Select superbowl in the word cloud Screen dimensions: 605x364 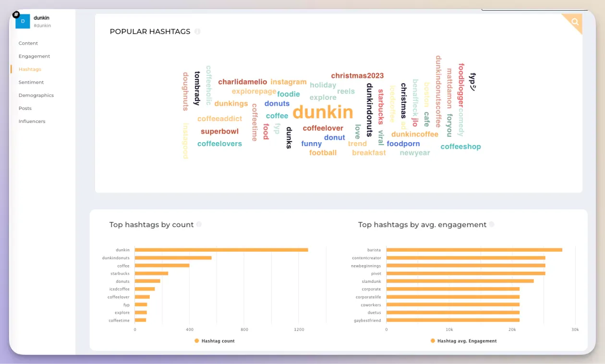[x=219, y=131]
